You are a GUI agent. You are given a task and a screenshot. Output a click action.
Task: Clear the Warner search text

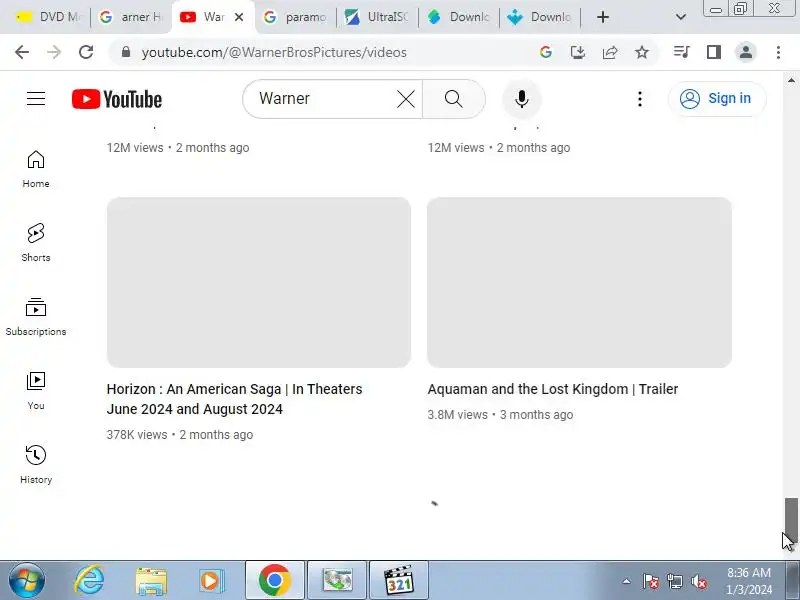406,98
